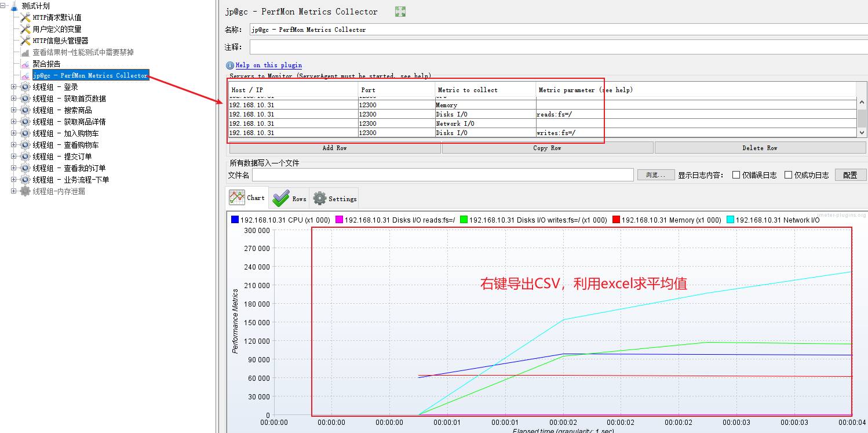This screenshot has height=433, width=868.
Task: Click the blue CPU legend swatch
Action: pos(235,220)
